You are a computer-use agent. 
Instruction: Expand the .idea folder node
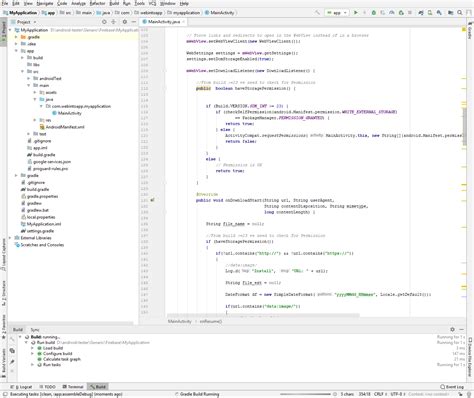[x=16, y=44]
